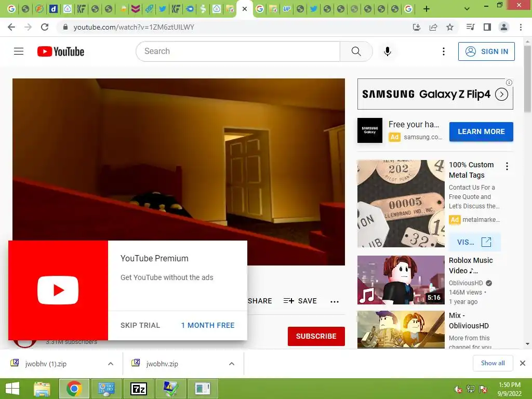Click the SIGN IN button

point(486,51)
